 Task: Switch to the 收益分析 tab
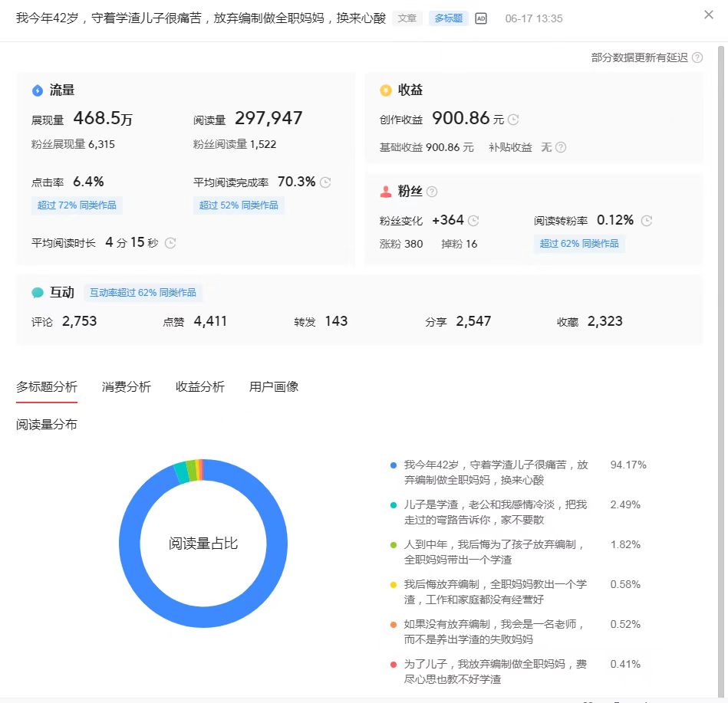click(x=199, y=386)
